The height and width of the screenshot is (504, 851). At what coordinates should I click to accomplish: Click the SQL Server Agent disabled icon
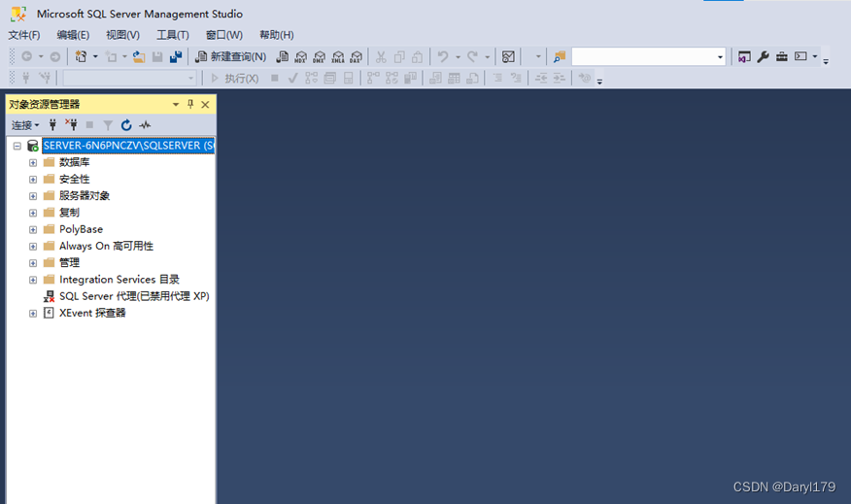point(49,296)
